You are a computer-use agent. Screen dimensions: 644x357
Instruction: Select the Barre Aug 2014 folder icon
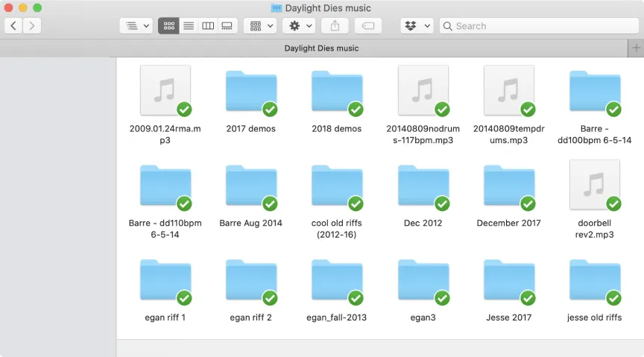pos(251,186)
